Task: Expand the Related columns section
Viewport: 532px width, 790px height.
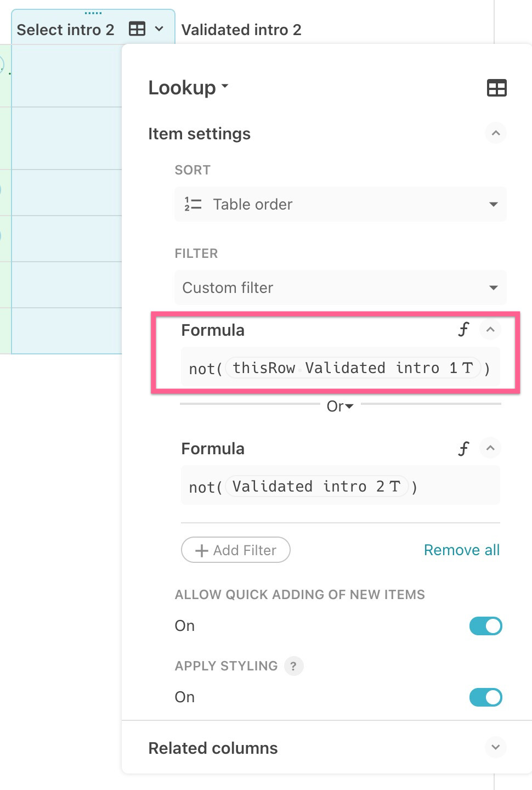Action: tap(495, 748)
